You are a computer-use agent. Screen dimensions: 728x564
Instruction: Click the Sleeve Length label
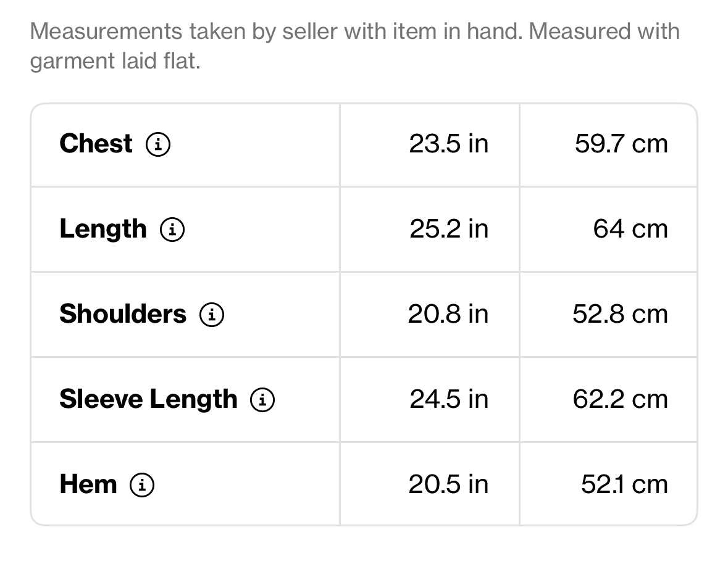tap(148, 399)
